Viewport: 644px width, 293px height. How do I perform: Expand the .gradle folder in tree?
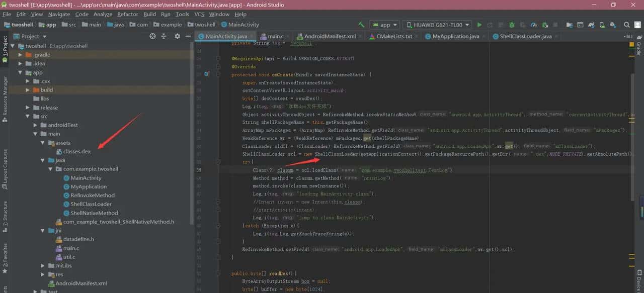(21, 55)
